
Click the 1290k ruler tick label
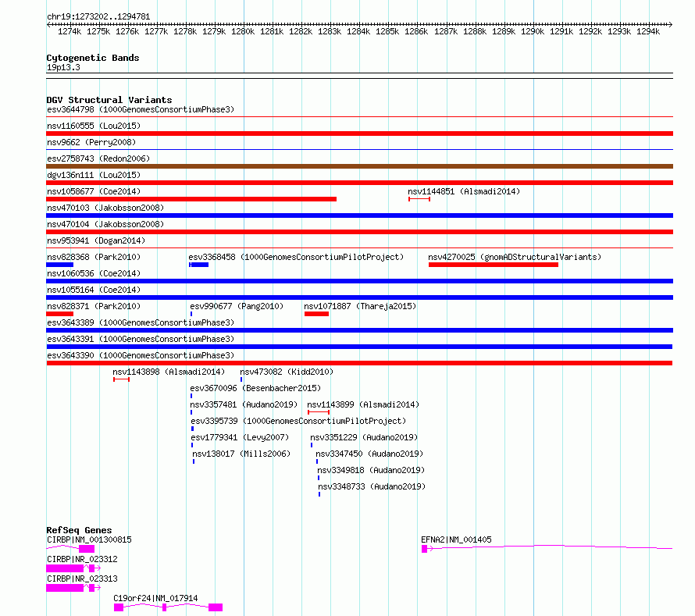[x=533, y=32]
